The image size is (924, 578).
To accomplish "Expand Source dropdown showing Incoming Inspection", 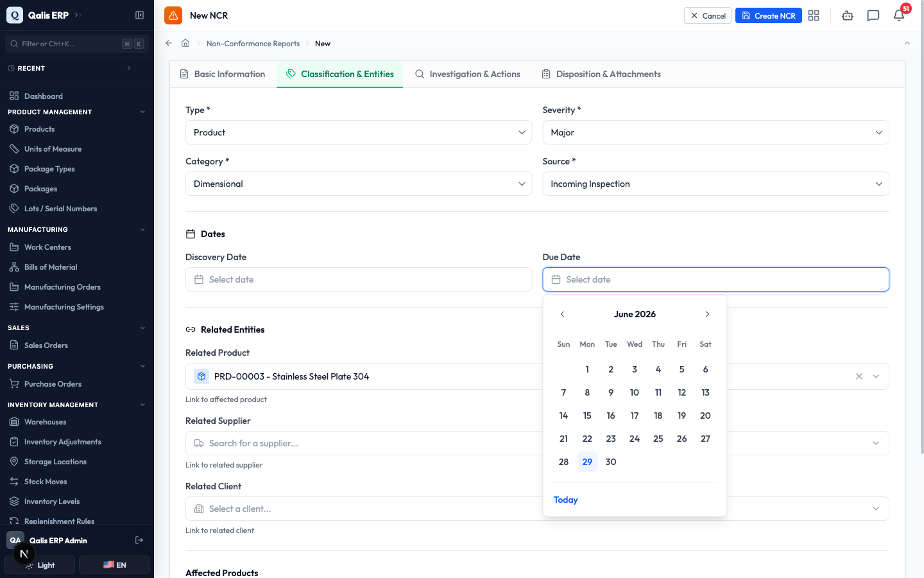I will [715, 184].
